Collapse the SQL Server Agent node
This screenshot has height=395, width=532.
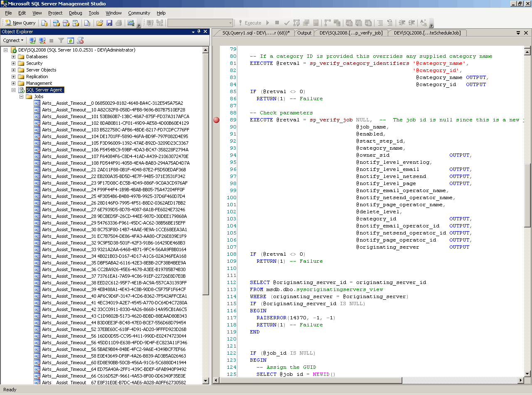point(13,90)
